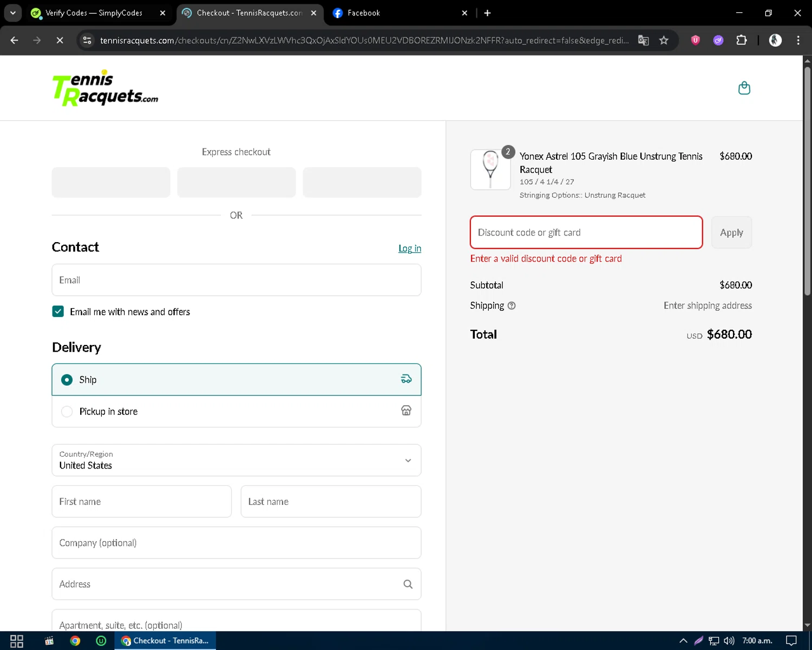Click the Apartment, suite field
The width and height of the screenshot is (812, 650).
click(237, 621)
